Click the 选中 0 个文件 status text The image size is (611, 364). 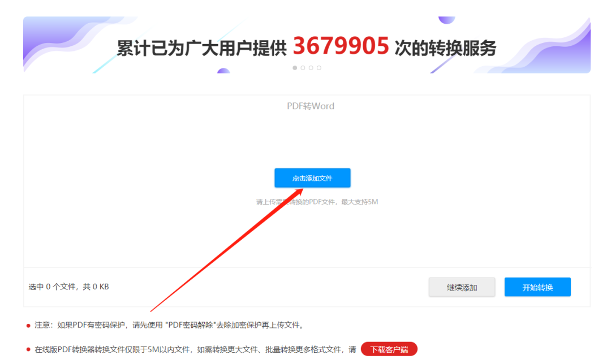click(x=68, y=287)
